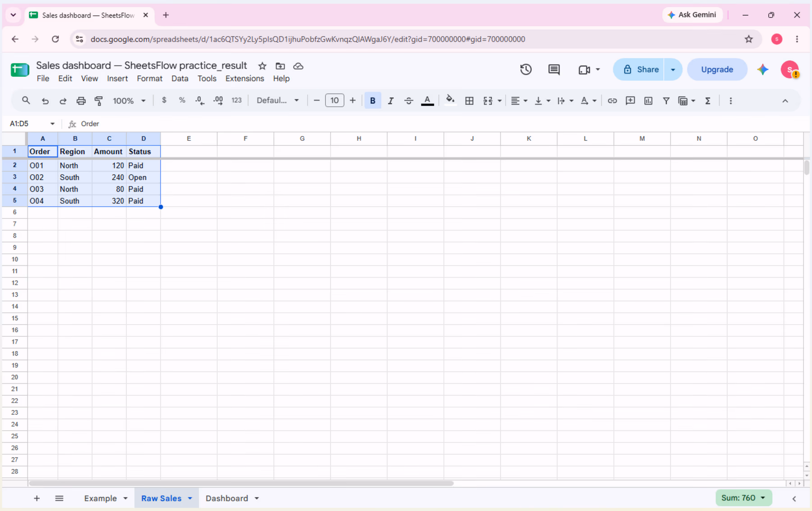
Task: Decrease decimal places icon
Action: pos(200,101)
